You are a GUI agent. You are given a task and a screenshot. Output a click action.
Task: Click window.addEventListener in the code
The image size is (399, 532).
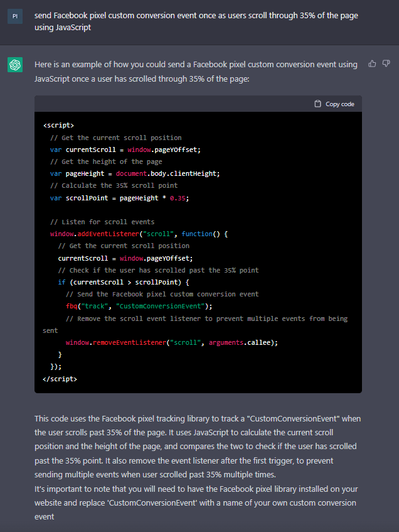pyautogui.click(x=95, y=234)
